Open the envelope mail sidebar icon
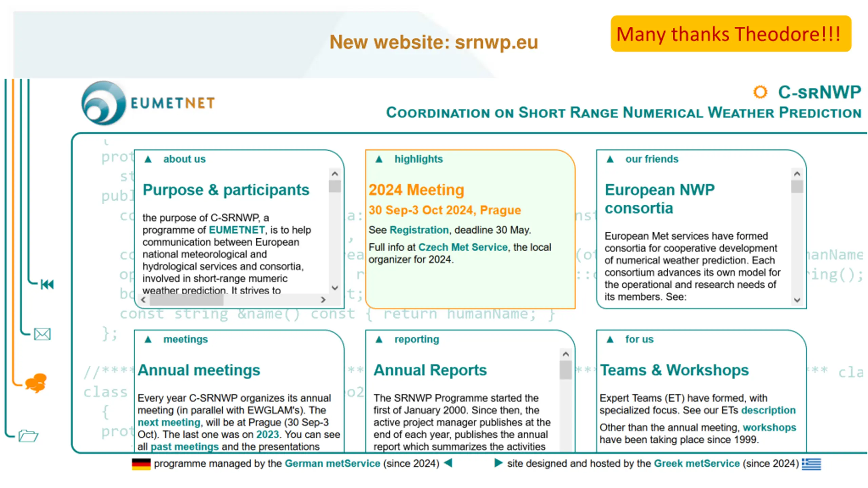This screenshot has width=868, height=488. 42,334
